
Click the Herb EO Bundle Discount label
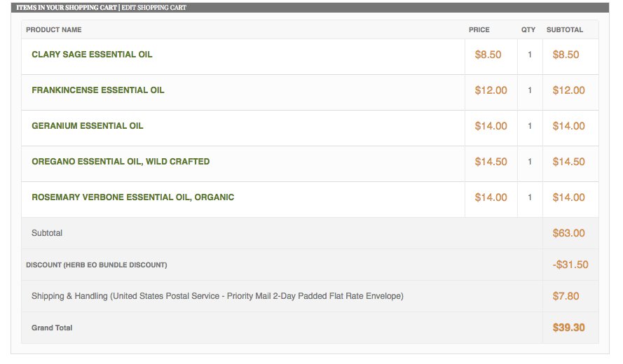(x=97, y=265)
